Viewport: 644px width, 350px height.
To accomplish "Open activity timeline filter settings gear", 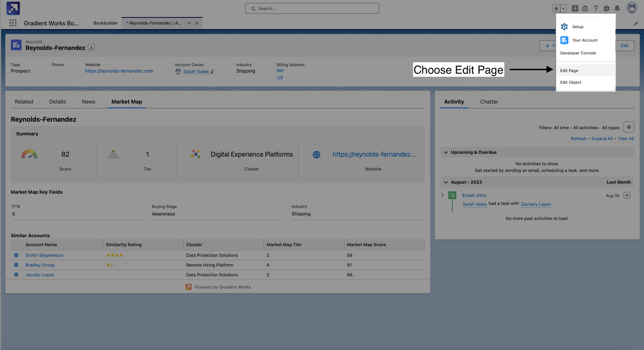I will [x=629, y=127].
